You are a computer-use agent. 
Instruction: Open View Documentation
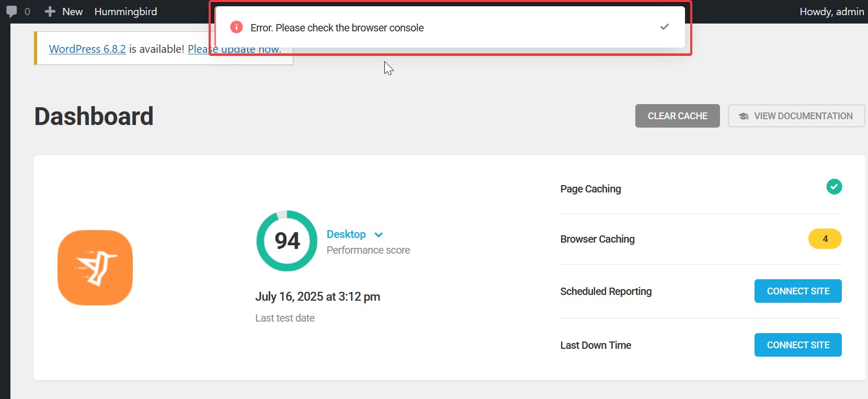(796, 116)
